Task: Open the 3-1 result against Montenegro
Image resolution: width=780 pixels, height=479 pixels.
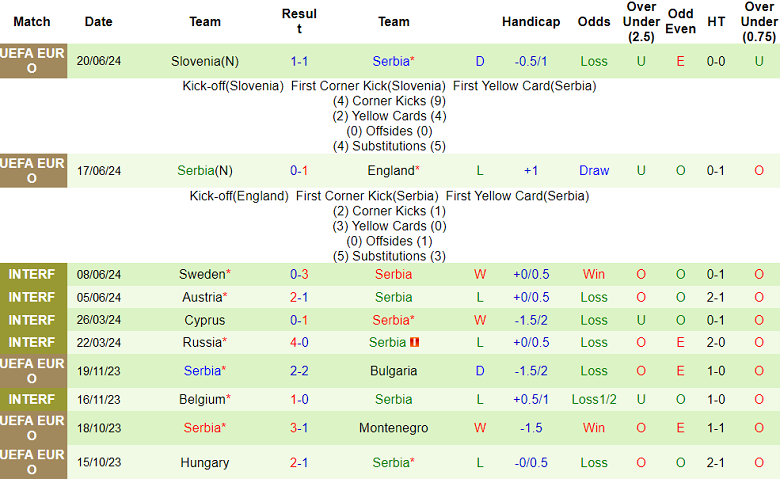Action: [x=299, y=428]
